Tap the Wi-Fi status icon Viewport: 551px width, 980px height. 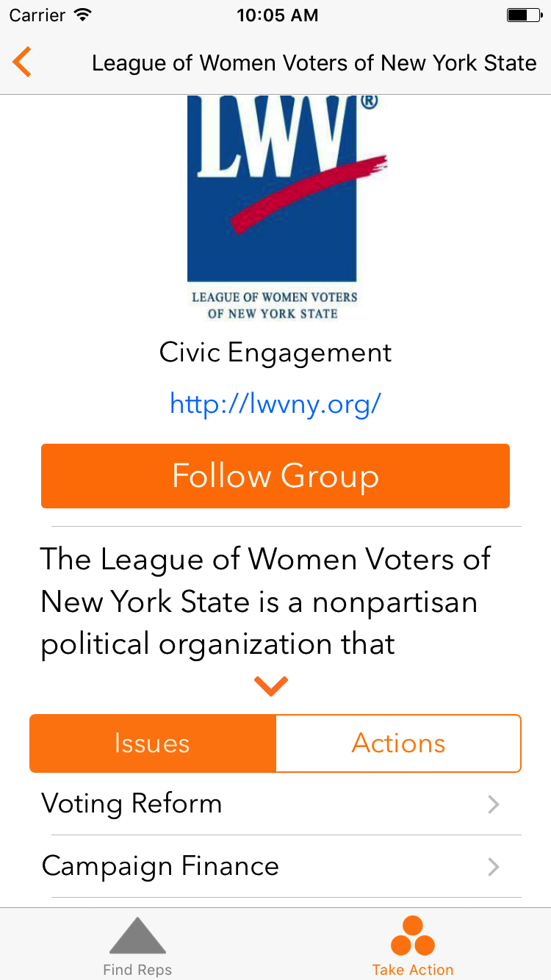click(83, 15)
